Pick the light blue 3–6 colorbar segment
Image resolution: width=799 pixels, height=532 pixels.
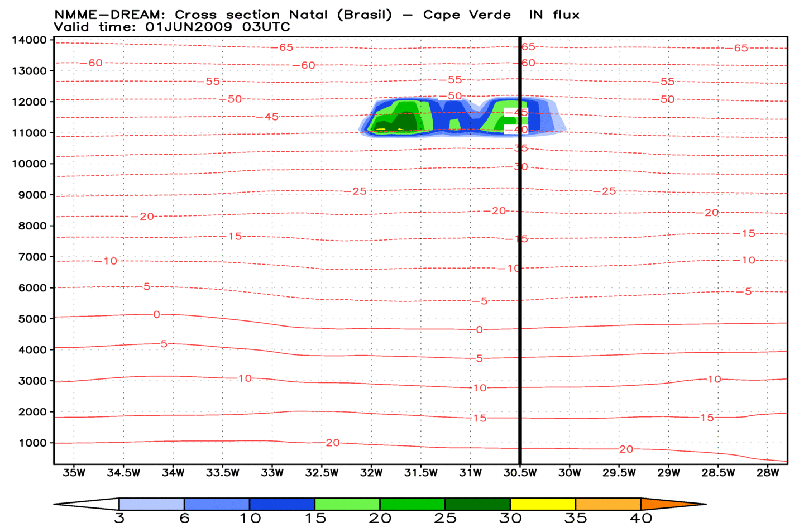pos(151,504)
